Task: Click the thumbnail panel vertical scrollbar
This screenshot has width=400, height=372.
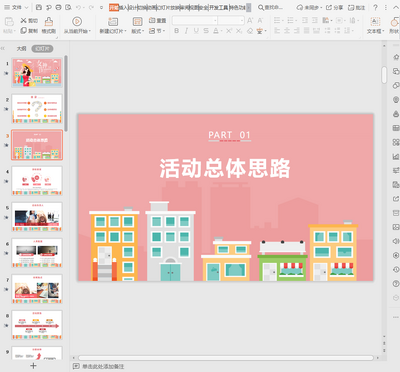Action: [66, 93]
